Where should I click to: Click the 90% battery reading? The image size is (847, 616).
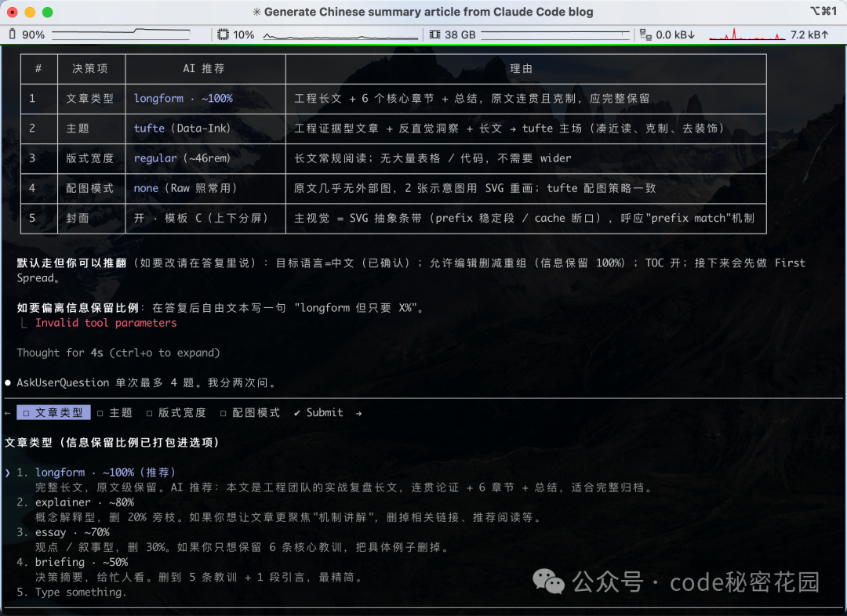pyautogui.click(x=33, y=35)
